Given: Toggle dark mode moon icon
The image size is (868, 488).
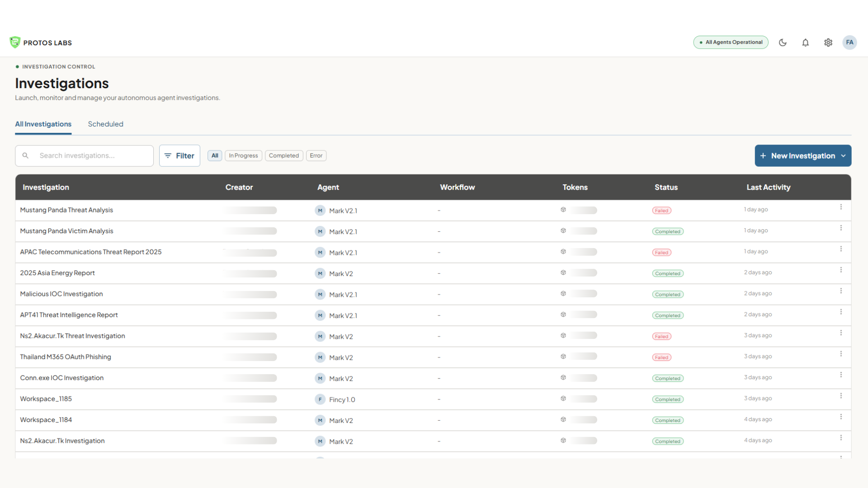Looking at the screenshot, I should click(x=783, y=42).
